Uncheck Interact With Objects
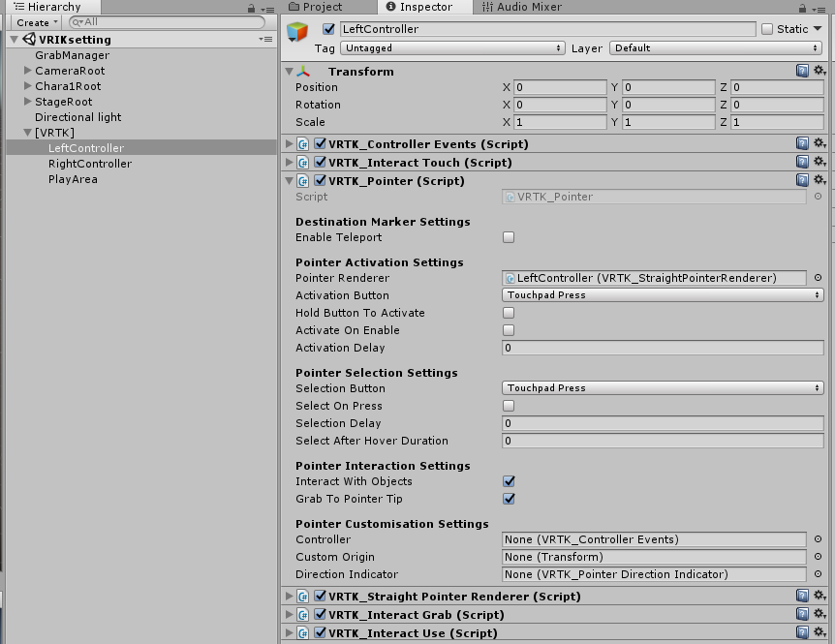Viewport: 835px width, 644px height. coord(508,481)
